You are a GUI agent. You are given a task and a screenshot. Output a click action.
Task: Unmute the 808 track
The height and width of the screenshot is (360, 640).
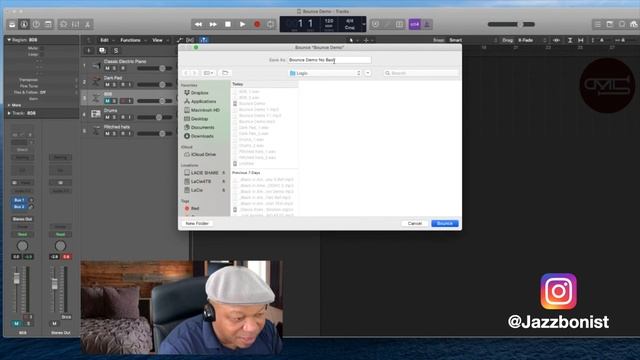click(107, 101)
